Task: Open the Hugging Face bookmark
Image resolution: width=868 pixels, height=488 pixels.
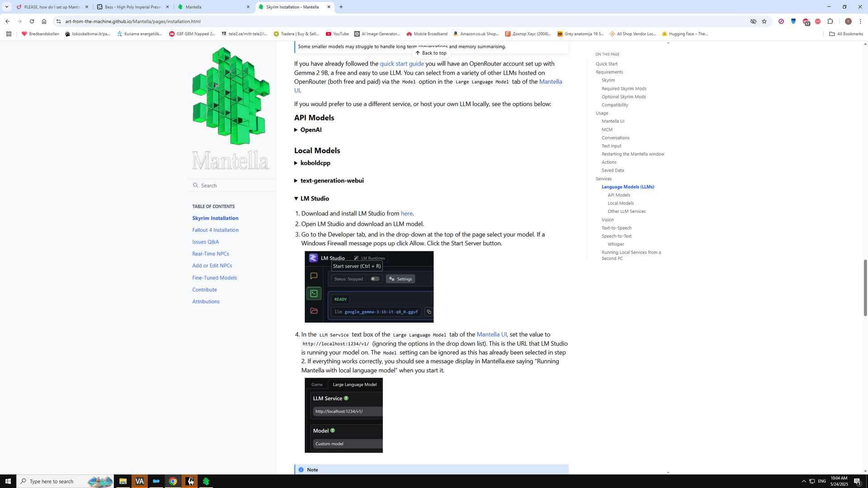Action: tap(684, 34)
